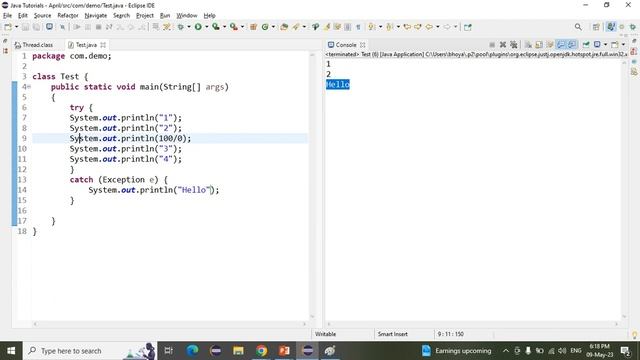This screenshot has height=360, width=640.
Task: Open the Refactor menu
Action: point(68,16)
